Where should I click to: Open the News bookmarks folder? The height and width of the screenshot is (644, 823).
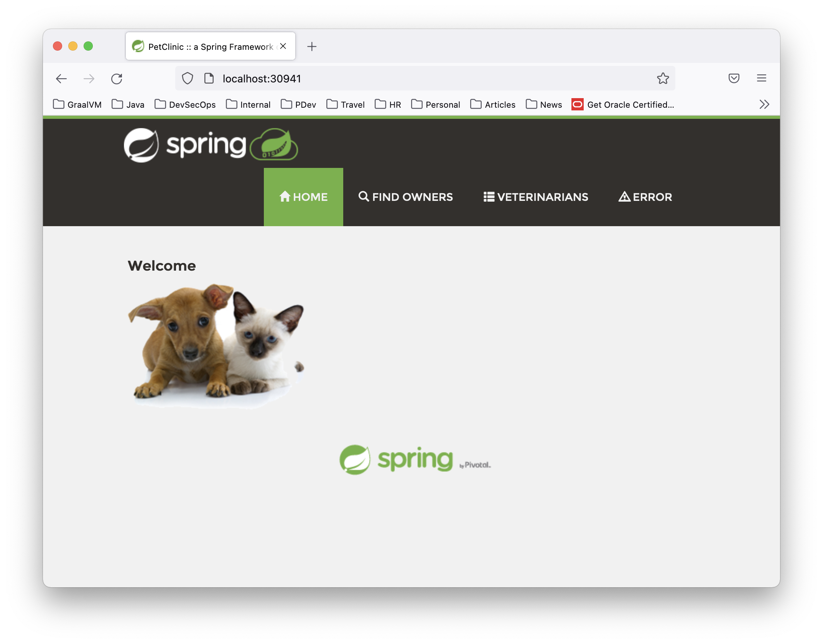[x=543, y=104]
